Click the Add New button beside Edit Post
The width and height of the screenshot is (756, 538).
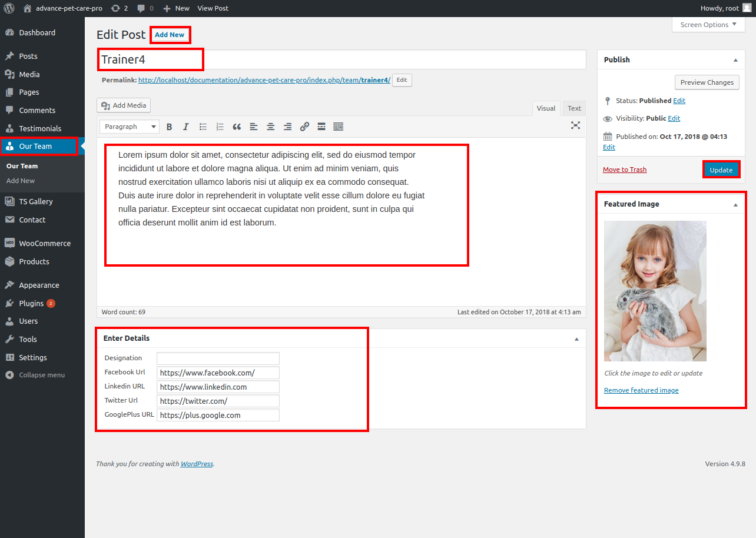pyautogui.click(x=170, y=35)
